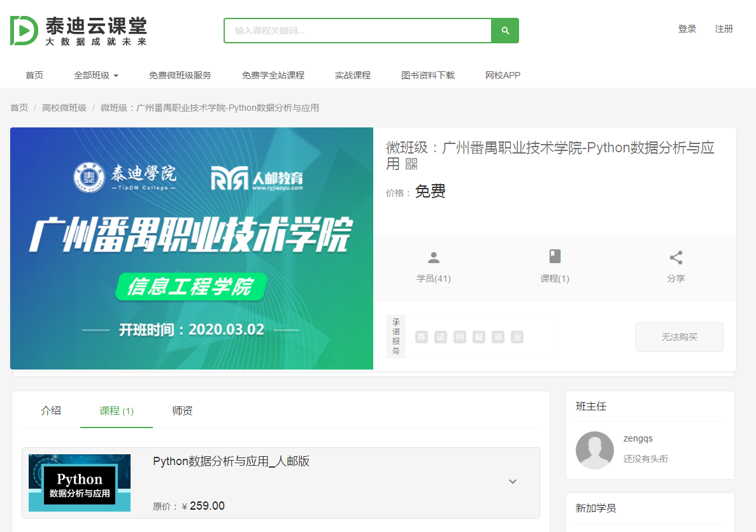This screenshot has height=532, width=756.
Task: Click the 动 service badge
Action: click(x=498, y=336)
